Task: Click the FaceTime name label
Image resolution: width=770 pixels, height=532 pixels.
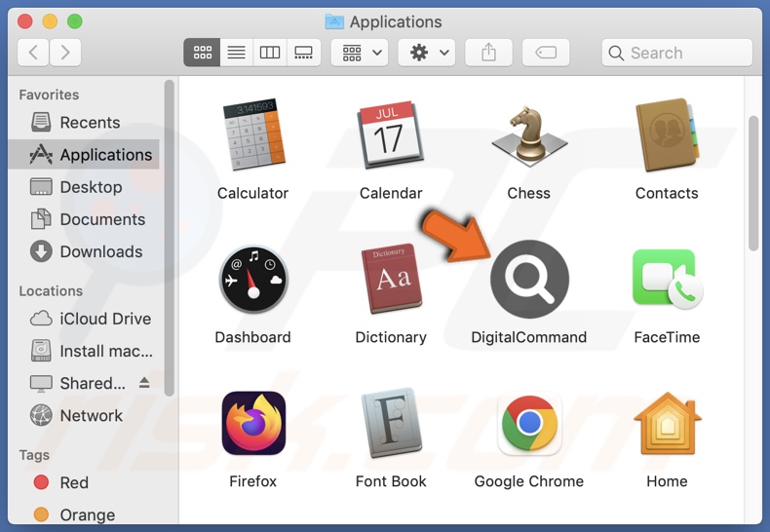Action: click(667, 337)
